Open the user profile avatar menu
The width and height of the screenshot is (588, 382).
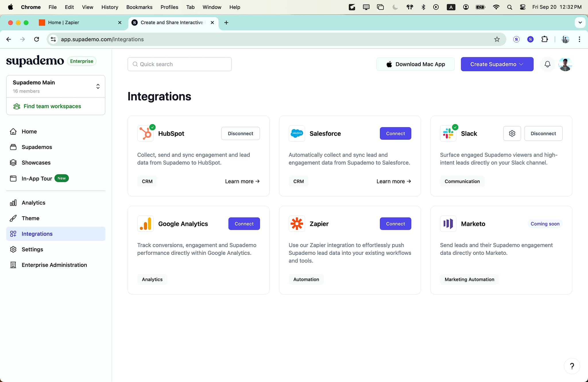[565, 64]
